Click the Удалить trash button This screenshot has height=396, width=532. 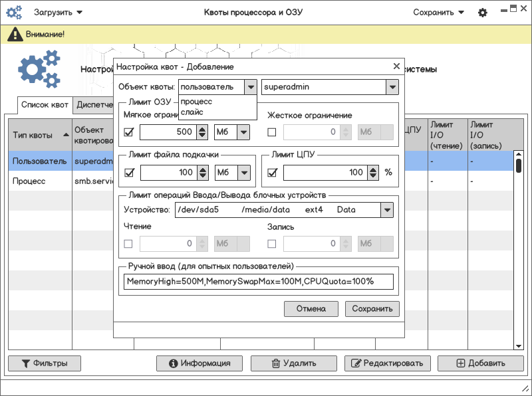pyautogui.click(x=303, y=363)
